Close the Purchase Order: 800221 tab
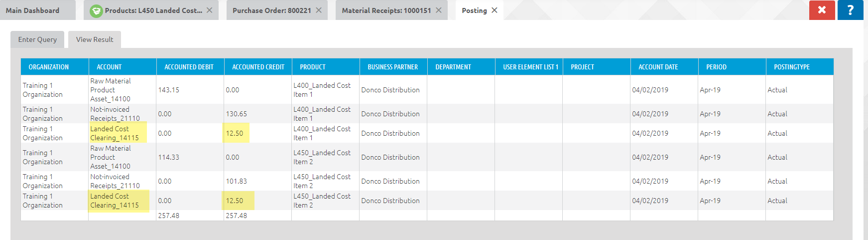The image size is (868, 240). pos(319,10)
